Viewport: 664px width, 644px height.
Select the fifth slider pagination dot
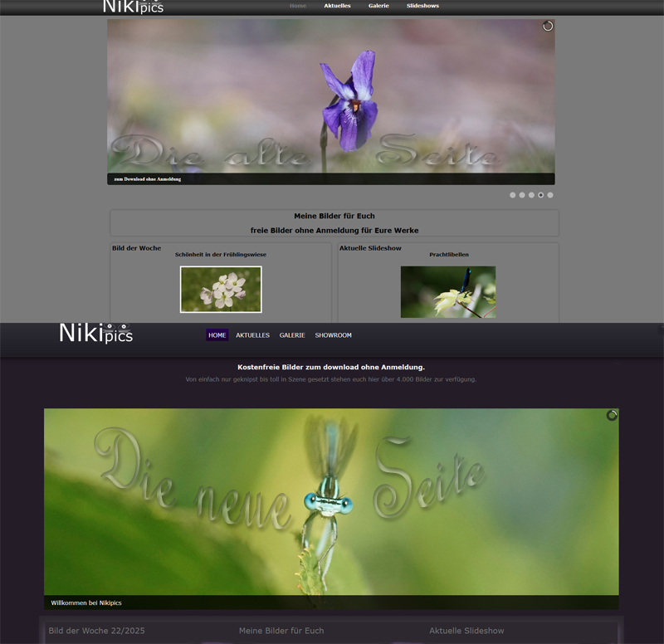550,195
